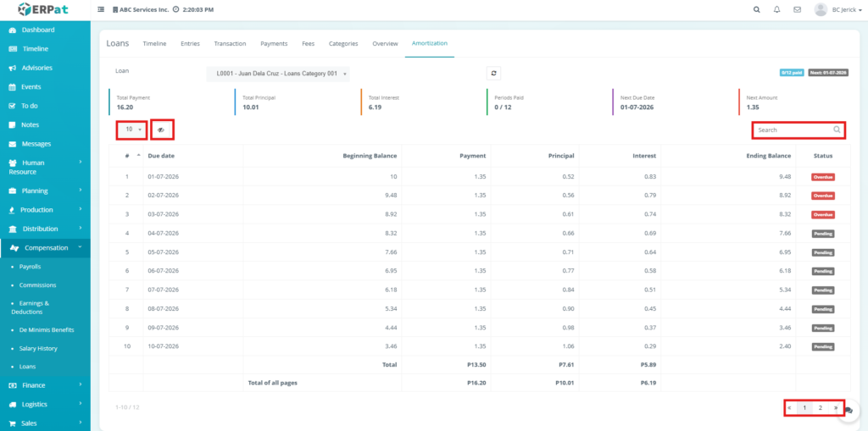The image size is (868, 431).
Task: Expand the Human Resource sidebar menu
Action: [x=45, y=167]
